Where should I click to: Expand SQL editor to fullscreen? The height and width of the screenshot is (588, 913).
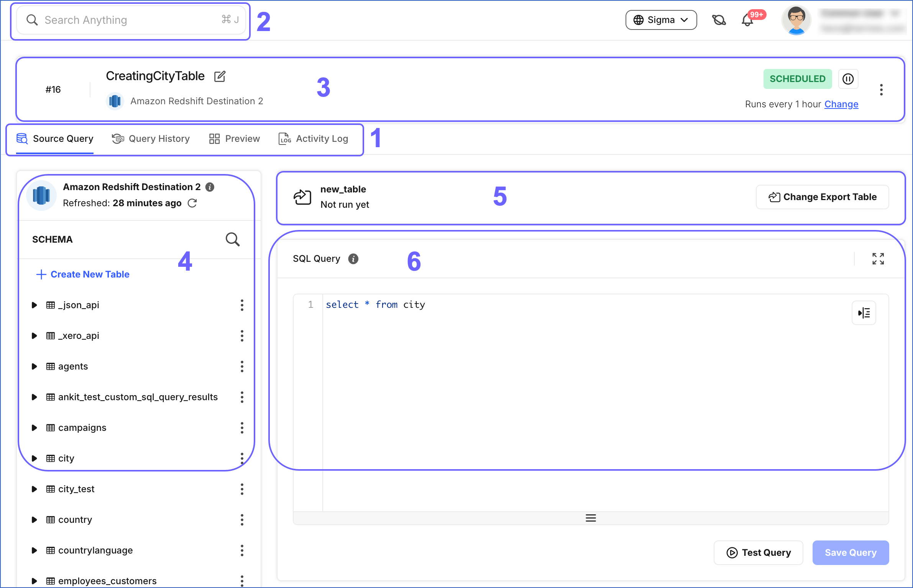point(878,259)
